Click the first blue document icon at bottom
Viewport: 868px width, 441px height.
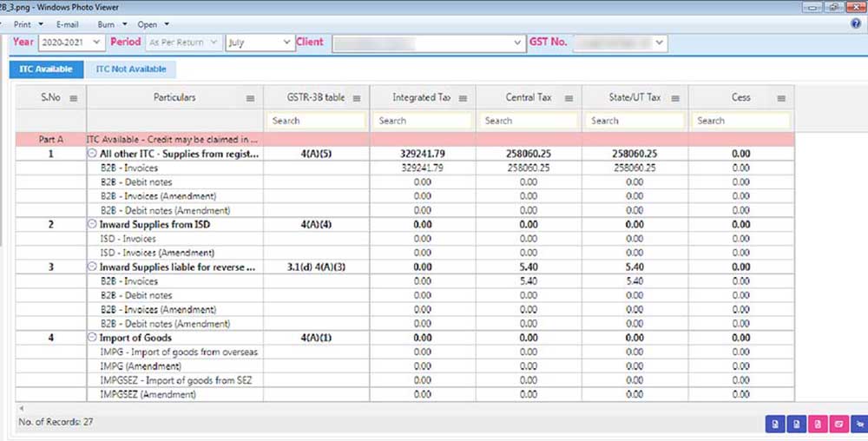point(773,424)
